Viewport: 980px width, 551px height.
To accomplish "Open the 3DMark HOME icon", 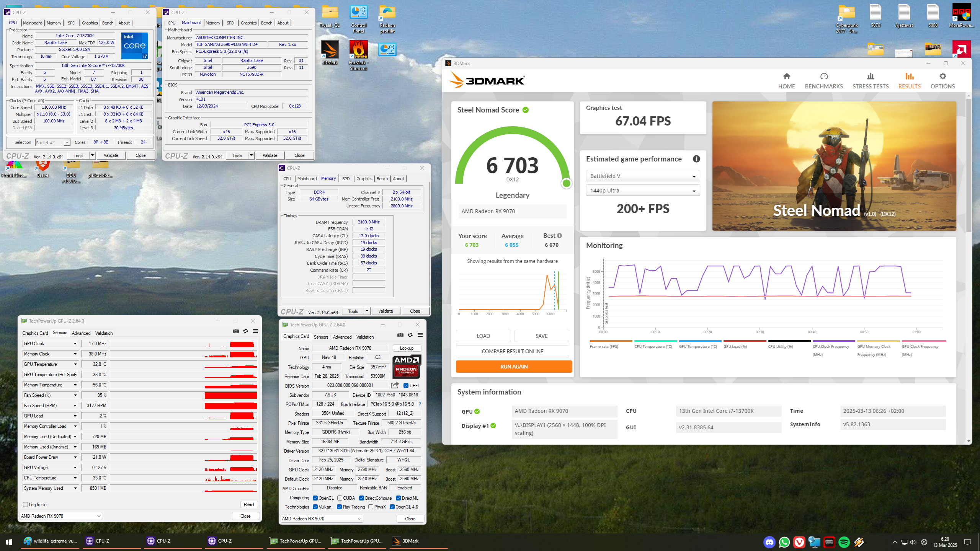I will point(787,76).
